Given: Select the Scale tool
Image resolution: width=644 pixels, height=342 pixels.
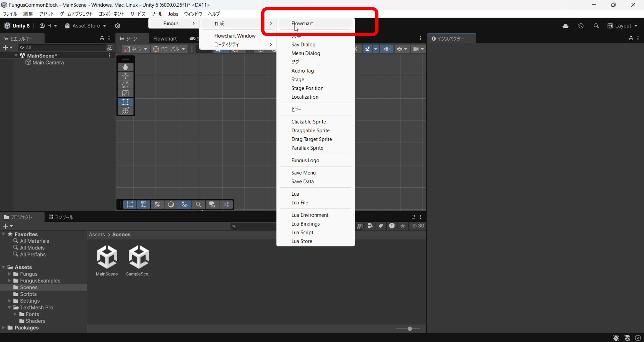Looking at the screenshot, I should [x=125, y=93].
